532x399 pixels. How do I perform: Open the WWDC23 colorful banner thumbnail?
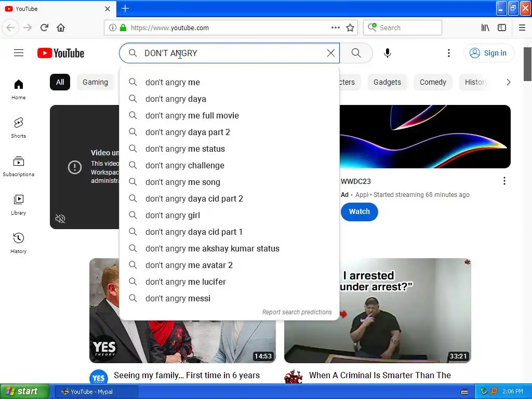pos(425,137)
